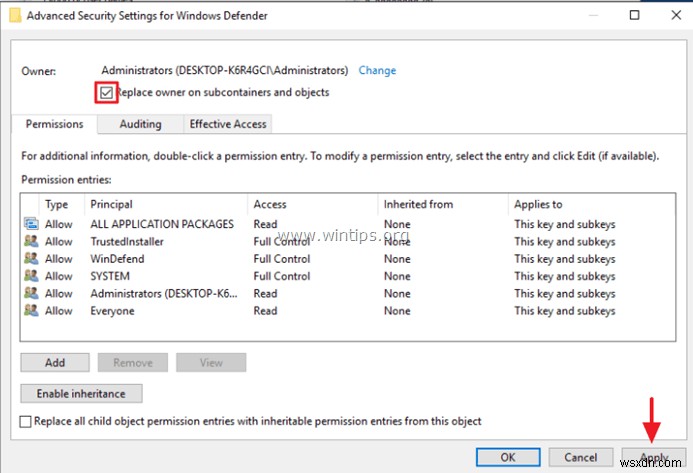
Task: Sort by the Principal column header
Action: [x=160, y=204]
